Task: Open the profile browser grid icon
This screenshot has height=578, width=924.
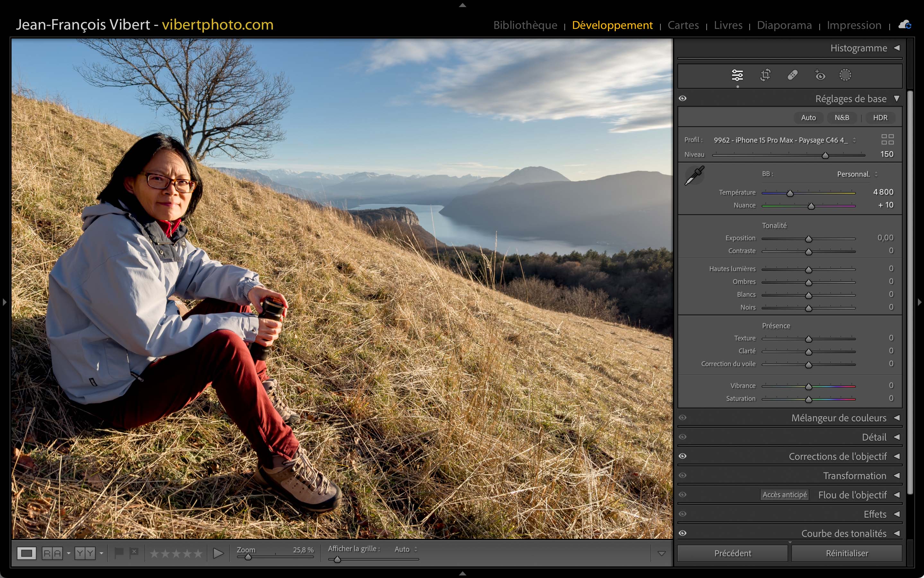Action: click(887, 140)
